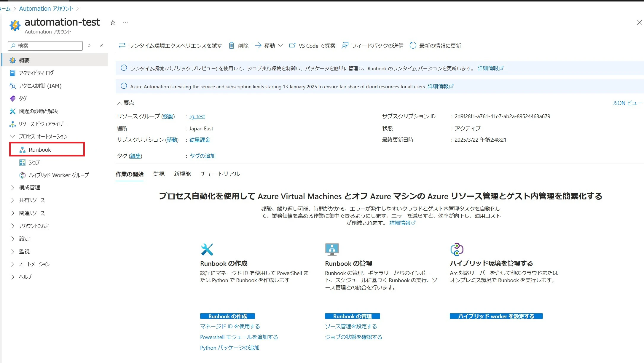Expand the 共有リソース section
This screenshot has width=644, height=363.
[x=12, y=200]
